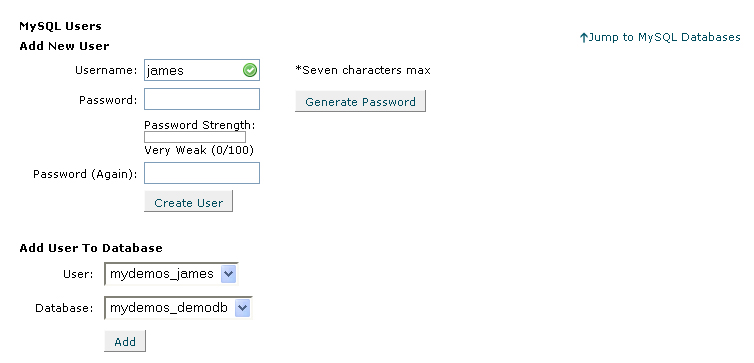Image resolution: width=754 pixels, height=363 pixels.
Task: Click the Seven characters max note
Action: pos(363,70)
